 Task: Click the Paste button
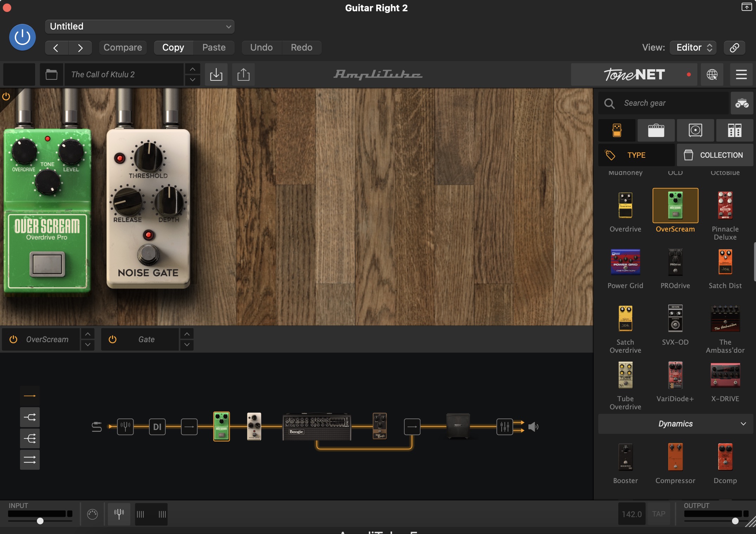pos(214,47)
